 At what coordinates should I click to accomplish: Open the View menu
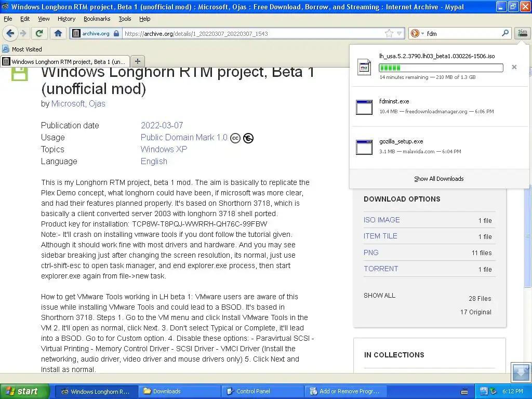click(x=44, y=19)
